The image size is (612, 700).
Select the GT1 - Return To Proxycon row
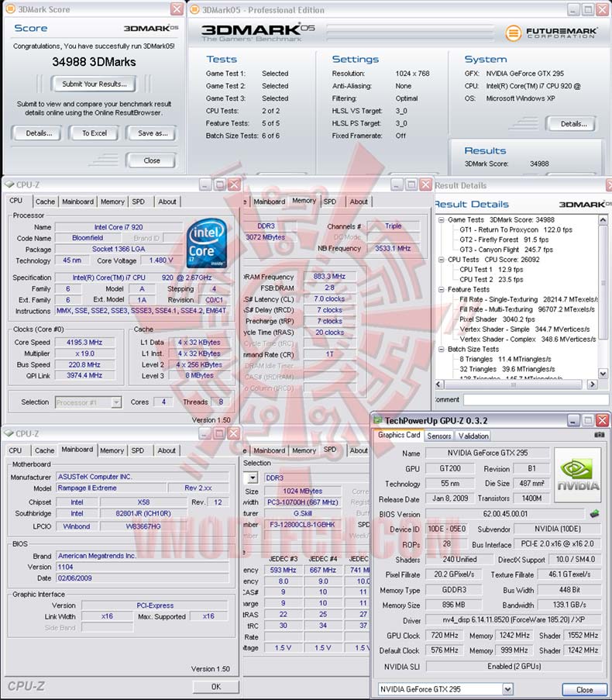click(516, 229)
